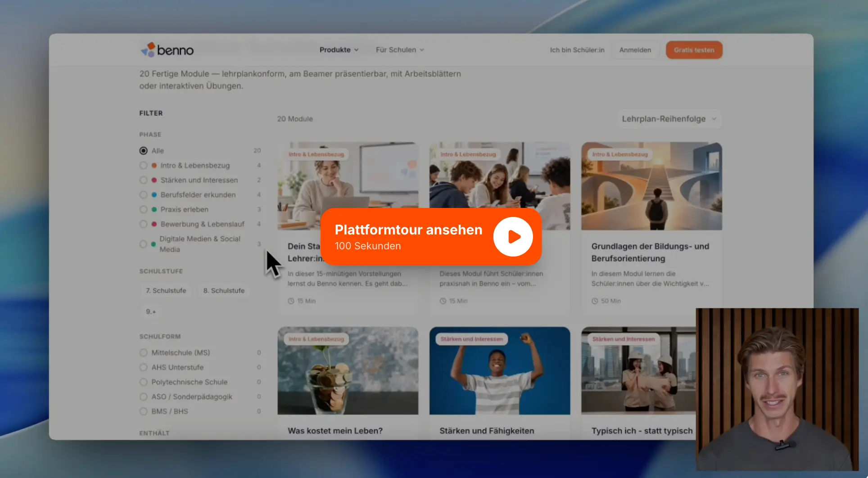Screen dimensions: 868x478
Task: Click the clock icon on the Dein Start card
Action: tap(291, 301)
